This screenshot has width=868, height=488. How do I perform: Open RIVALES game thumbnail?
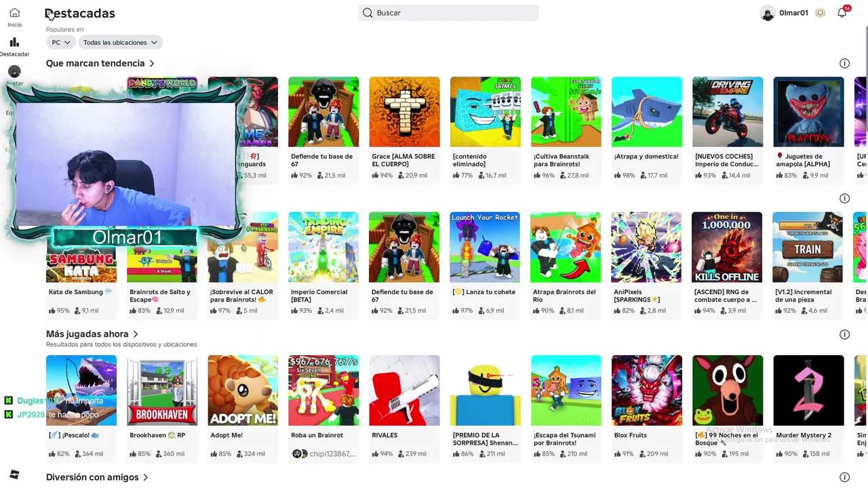pos(404,390)
